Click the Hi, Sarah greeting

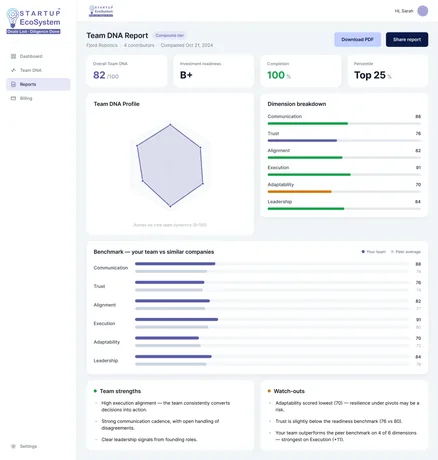(404, 11)
